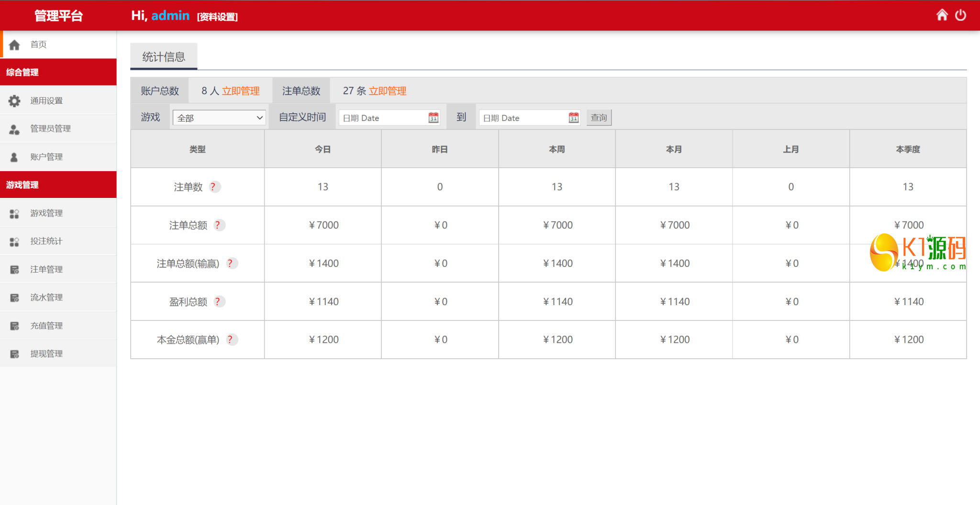Image resolution: width=980 pixels, height=505 pixels.
Task: Open 提现管理 from the sidebar
Action: (x=46, y=354)
